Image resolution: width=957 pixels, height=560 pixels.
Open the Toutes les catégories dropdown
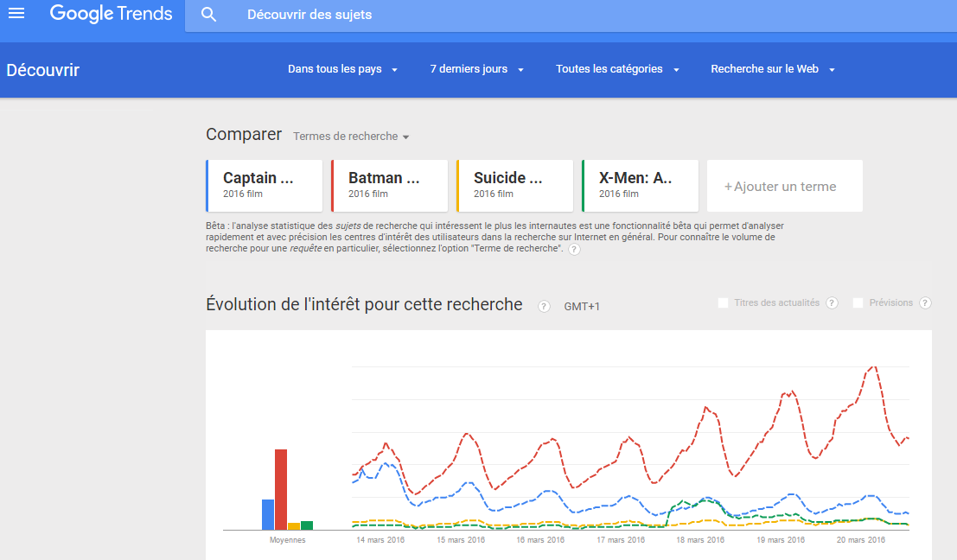tap(617, 69)
